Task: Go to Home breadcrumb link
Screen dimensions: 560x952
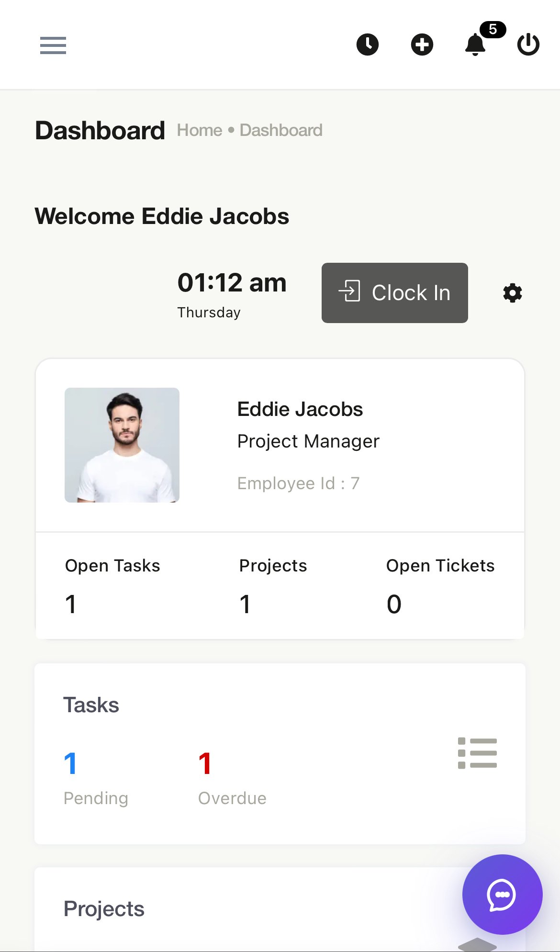Action: tap(200, 130)
